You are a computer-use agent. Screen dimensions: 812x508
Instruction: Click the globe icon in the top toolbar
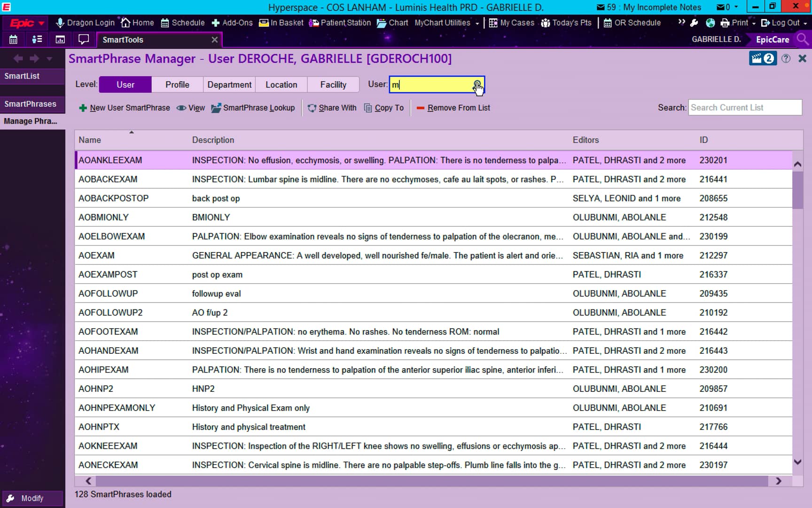pos(710,23)
